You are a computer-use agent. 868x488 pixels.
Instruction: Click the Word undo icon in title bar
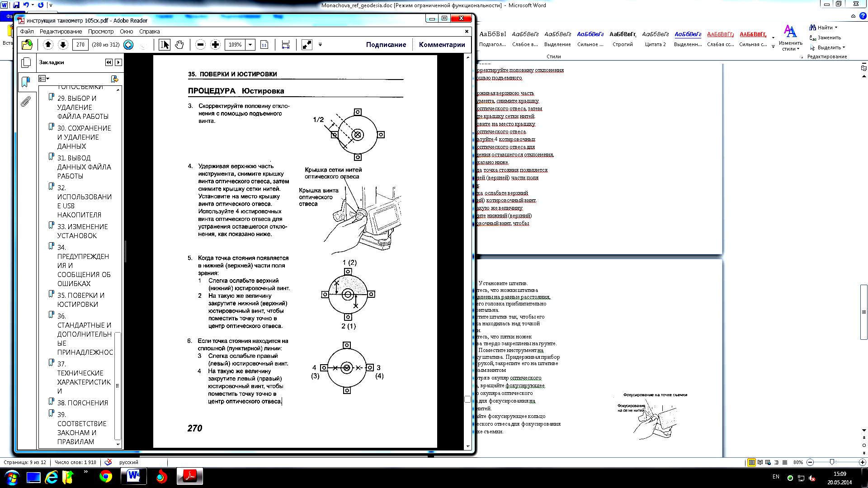tap(26, 5)
